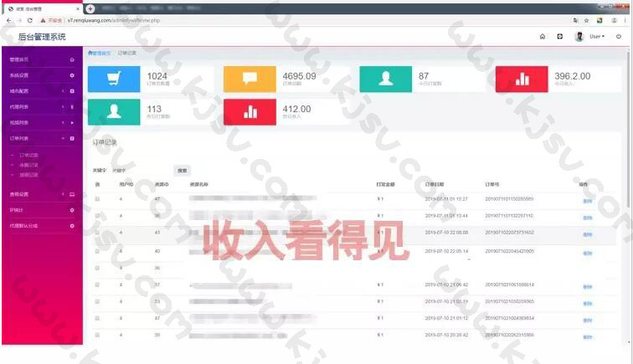
Task: Click the user avatar picture
Action: pos(579,36)
